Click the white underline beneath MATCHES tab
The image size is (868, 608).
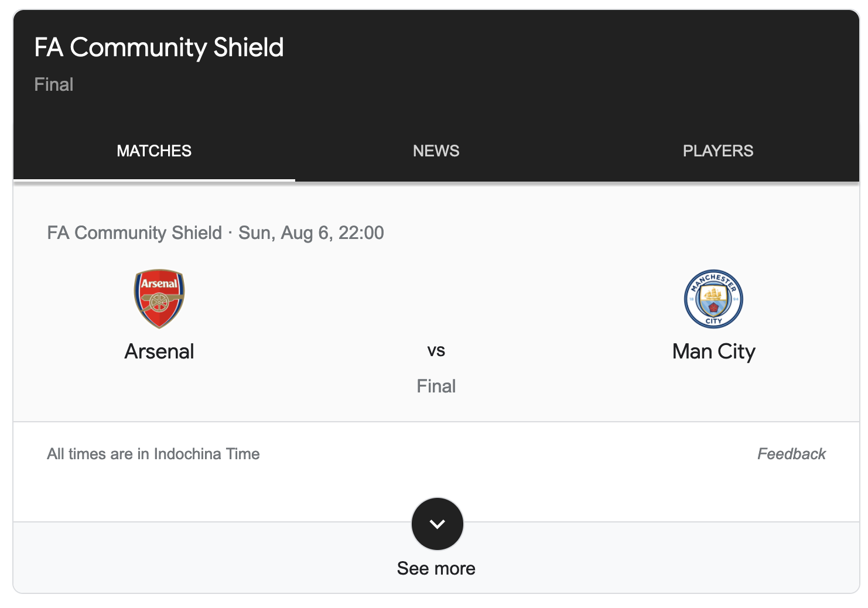tap(154, 180)
